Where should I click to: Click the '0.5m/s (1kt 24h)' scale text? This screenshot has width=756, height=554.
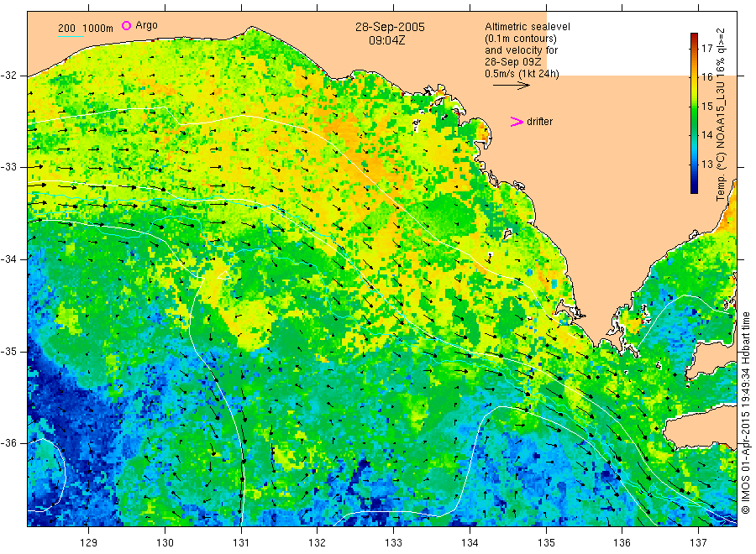522,74
